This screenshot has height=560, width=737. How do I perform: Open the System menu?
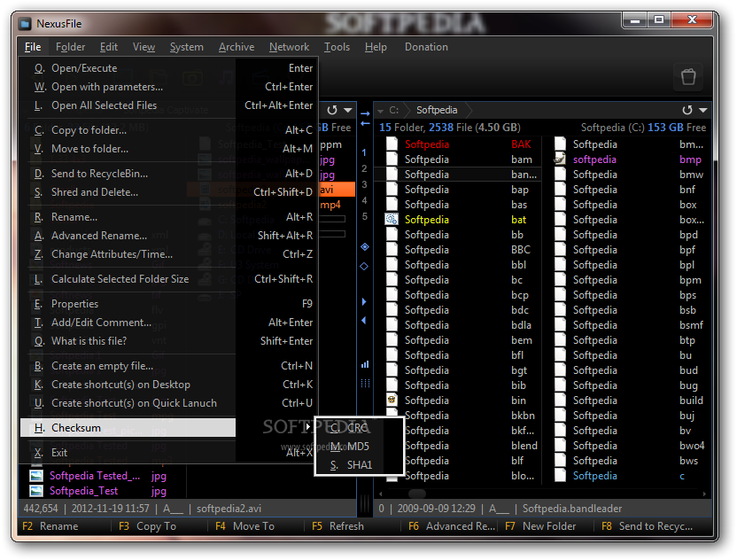187,47
